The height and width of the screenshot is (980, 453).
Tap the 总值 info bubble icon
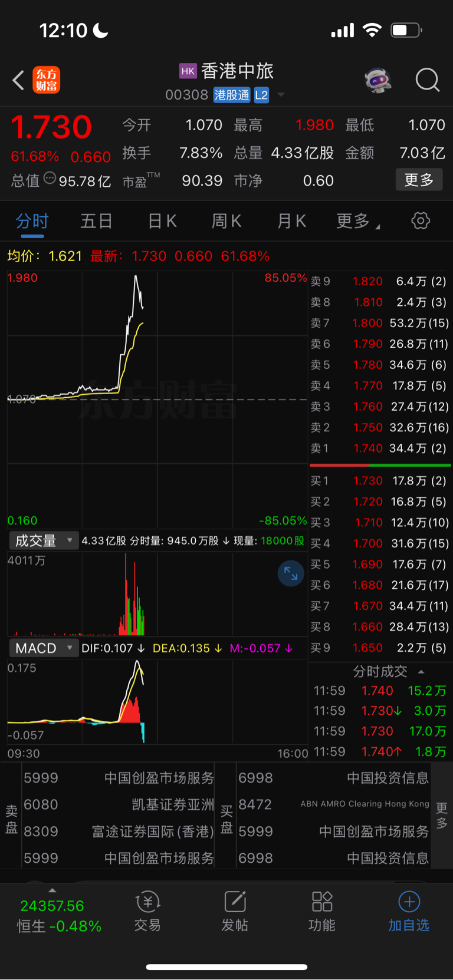[50, 178]
